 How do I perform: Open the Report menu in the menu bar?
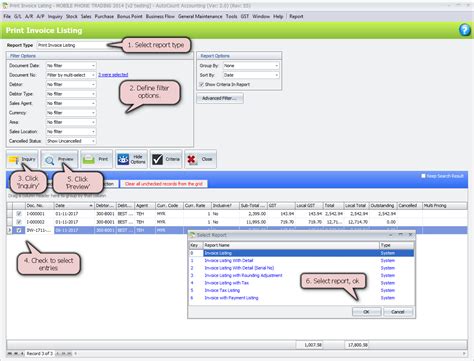(296, 16)
